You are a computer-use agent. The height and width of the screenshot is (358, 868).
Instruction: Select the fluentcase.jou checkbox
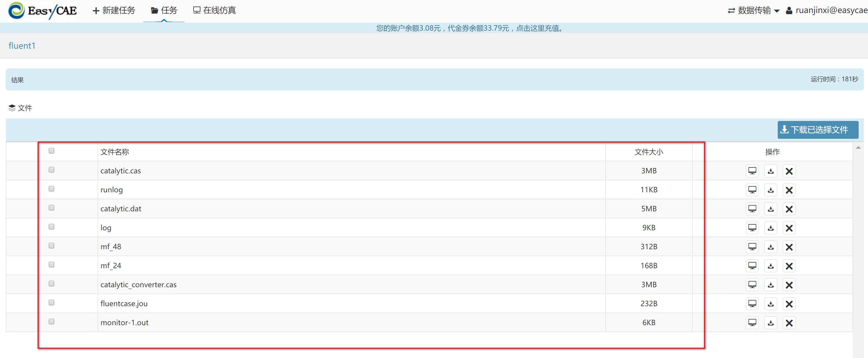point(52,302)
